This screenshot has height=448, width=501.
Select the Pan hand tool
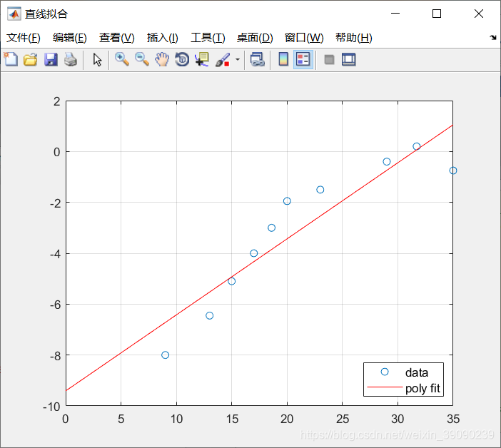click(162, 59)
